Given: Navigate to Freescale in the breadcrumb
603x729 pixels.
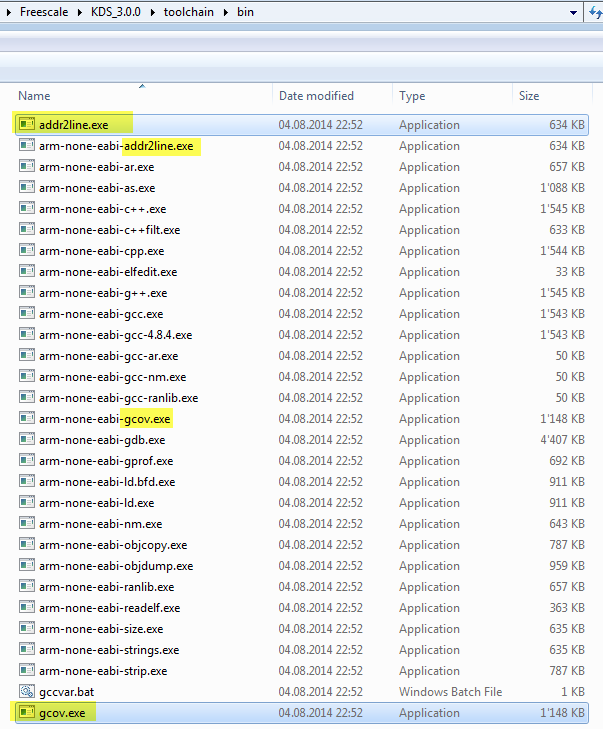Looking at the screenshot, I should click(45, 13).
